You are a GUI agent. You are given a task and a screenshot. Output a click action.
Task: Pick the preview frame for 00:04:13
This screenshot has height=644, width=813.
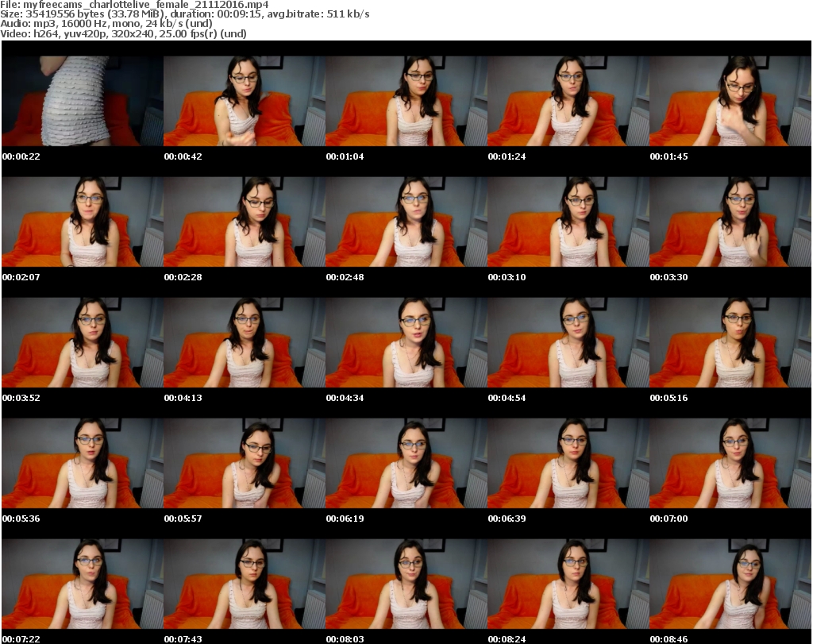(x=245, y=343)
